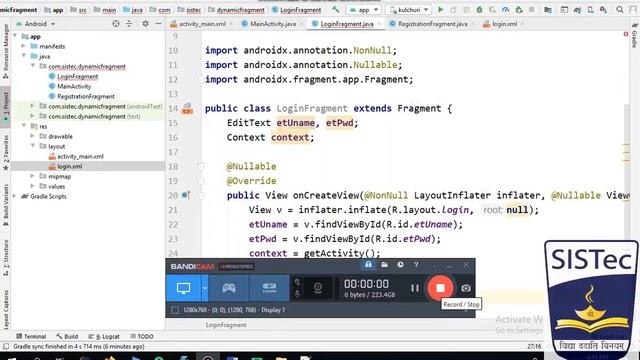
Task: Open Bandicam scheduled recording clock icon
Action: [400, 265]
